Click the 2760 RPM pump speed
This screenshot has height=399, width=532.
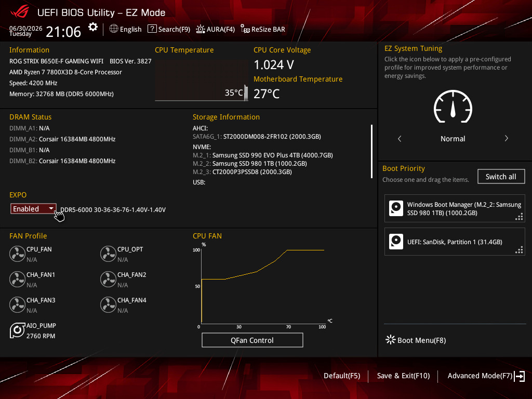(41, 336)
